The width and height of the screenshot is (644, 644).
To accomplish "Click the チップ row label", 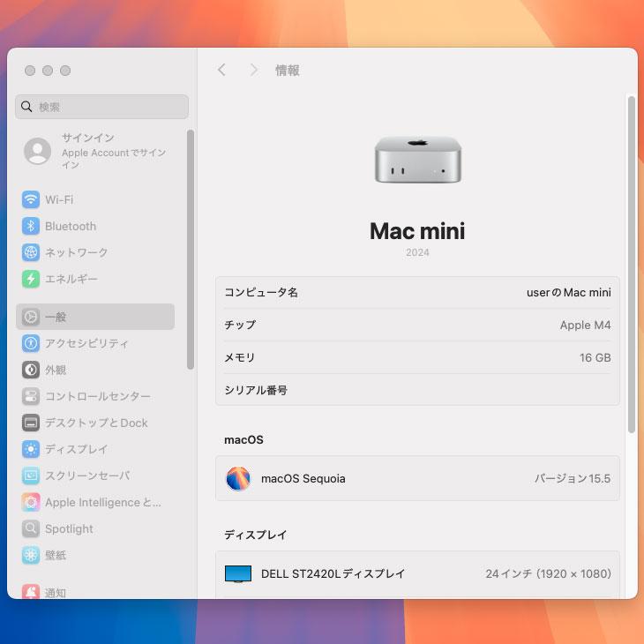I will (x=240, y=325).
